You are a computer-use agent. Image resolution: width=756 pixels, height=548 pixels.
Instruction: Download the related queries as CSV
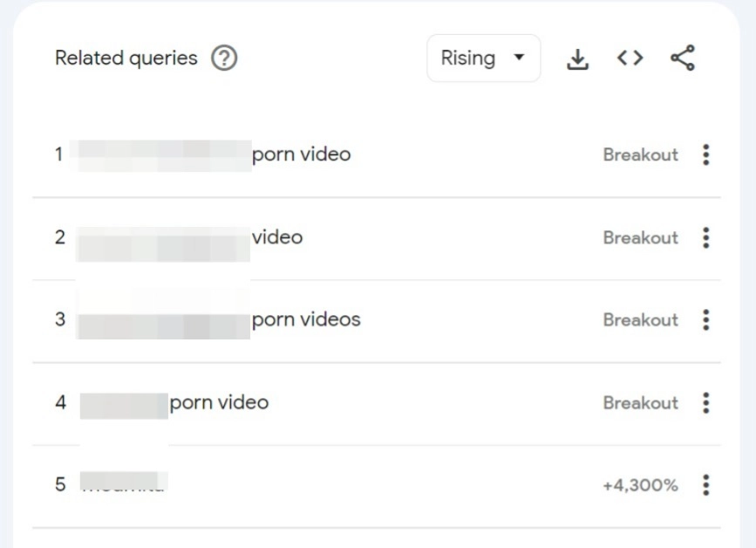[577, 58]
